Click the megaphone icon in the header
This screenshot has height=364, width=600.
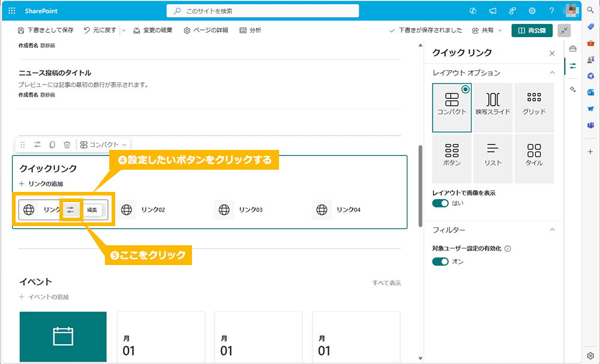pyautogui.click(x=493, y=11)
